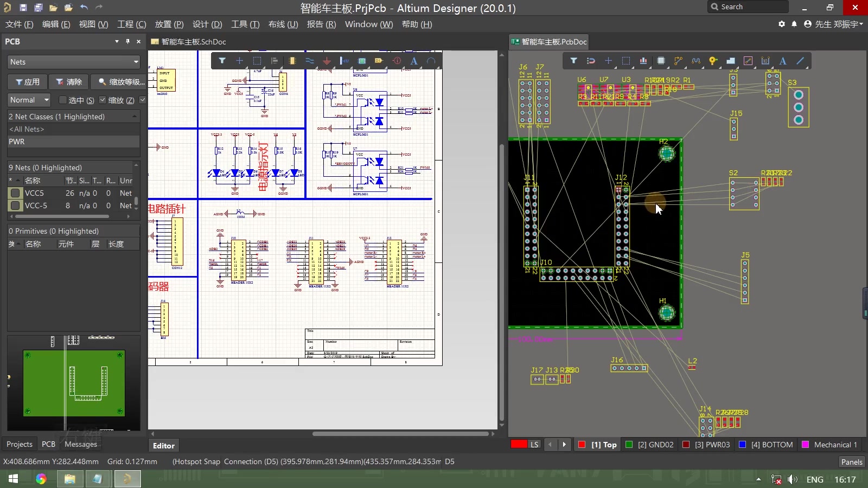
Task: Switch to the Projects panel tab
Action: coord(20,444)
